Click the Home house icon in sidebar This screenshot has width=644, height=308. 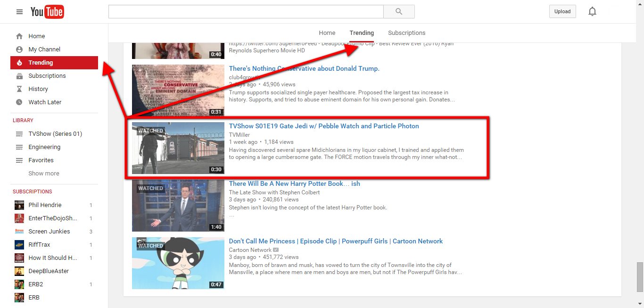(19, 36)
